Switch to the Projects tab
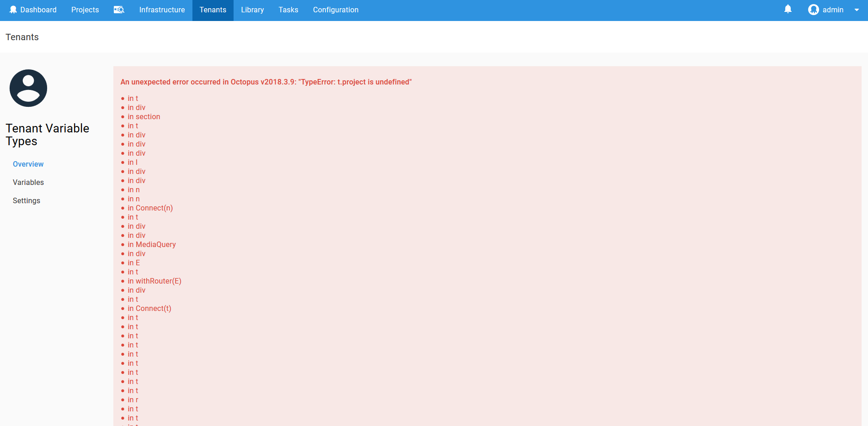The image size is (868, 426). pos(85,10)
